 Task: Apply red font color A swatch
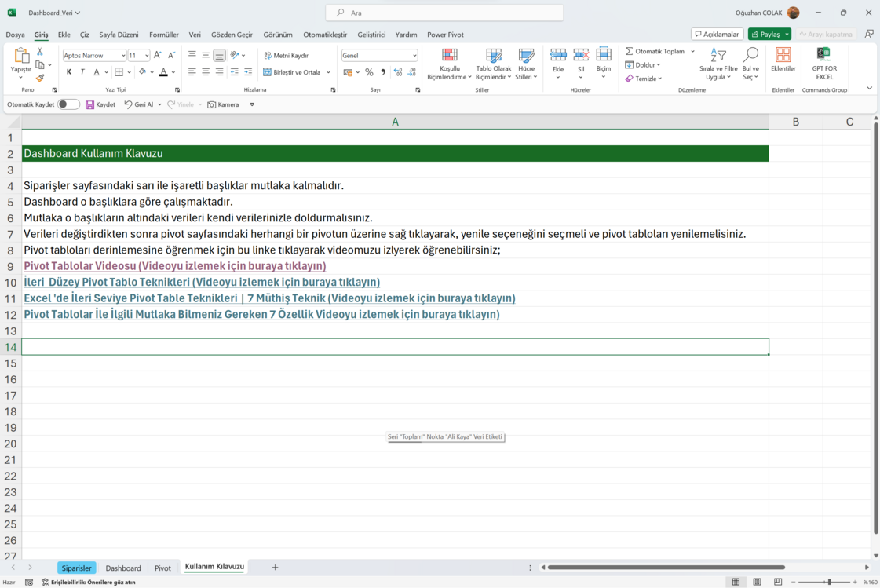163,71
